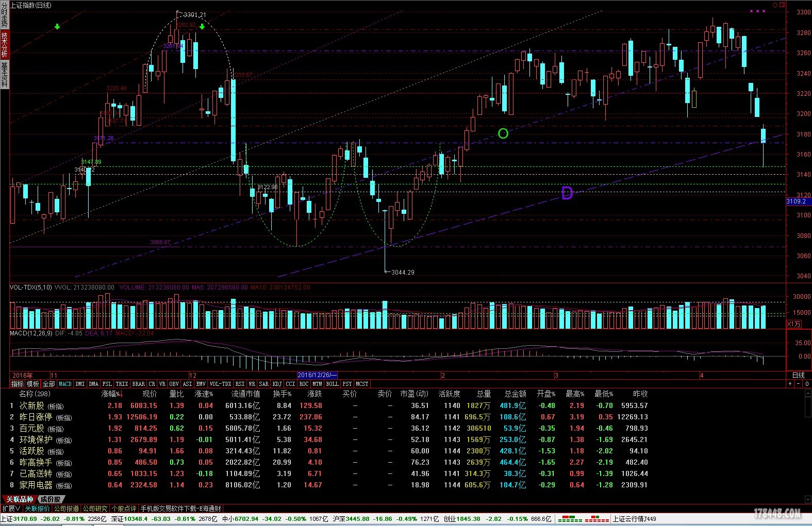
Task: Open the 关联报价 link
Action: click(x=38, y=508)
